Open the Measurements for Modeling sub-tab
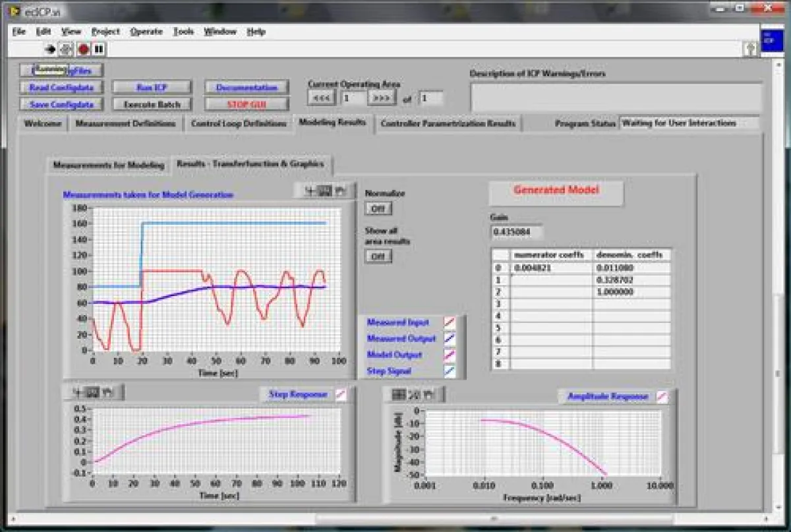The width and height of the screenshot is (791, 532). [x=108, y=165]
